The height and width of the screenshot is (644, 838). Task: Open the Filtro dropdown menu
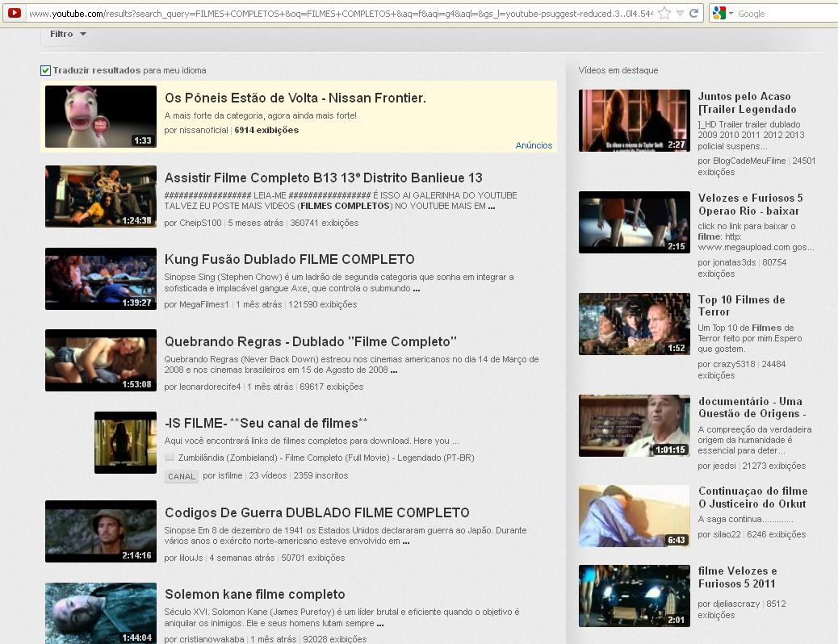pos(66,34)
